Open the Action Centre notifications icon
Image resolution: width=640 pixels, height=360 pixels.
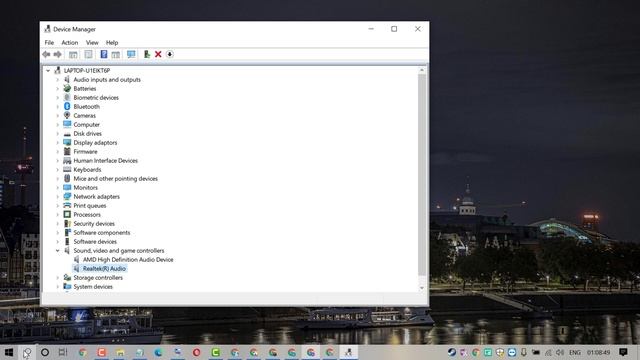(623, 352)
